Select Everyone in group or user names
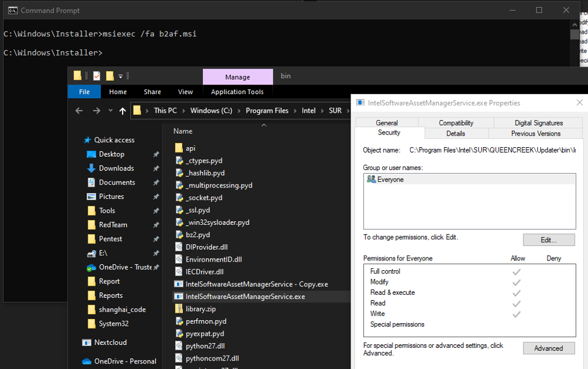This screenshot has height=369, width=588. point(470,180)
